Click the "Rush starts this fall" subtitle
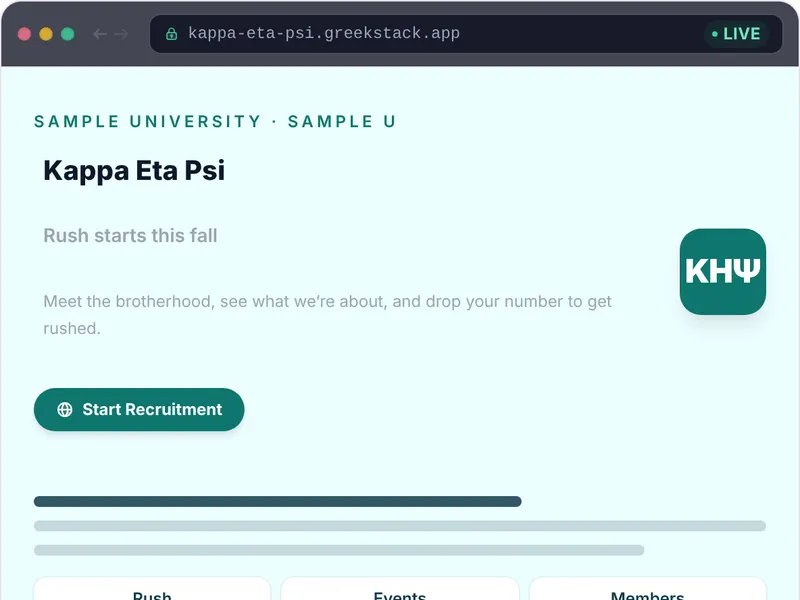The height and width of the screenshot is (600, 800). [130, 236]
